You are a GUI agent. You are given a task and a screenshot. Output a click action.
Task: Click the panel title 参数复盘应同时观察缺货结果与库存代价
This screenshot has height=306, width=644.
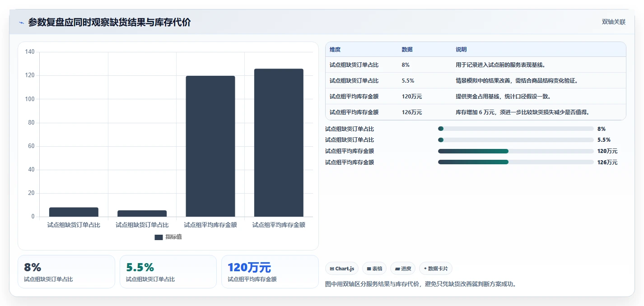pos(109,22)
